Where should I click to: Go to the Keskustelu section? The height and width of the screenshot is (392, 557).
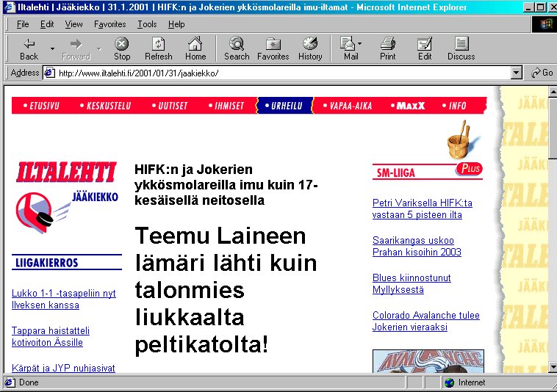point(106,106)
